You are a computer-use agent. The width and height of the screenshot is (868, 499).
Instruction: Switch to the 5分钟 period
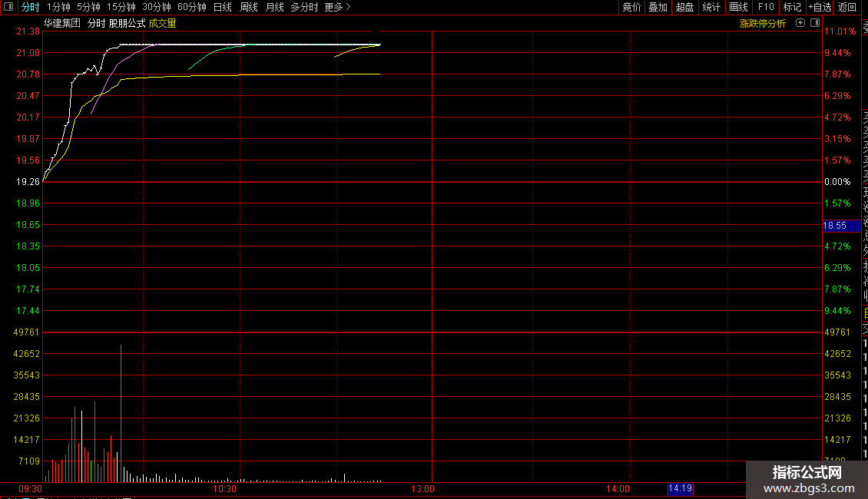coord(88,7)
